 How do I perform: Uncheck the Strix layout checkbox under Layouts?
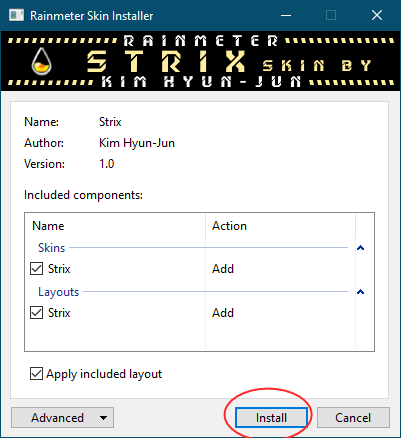pos(36,313)
